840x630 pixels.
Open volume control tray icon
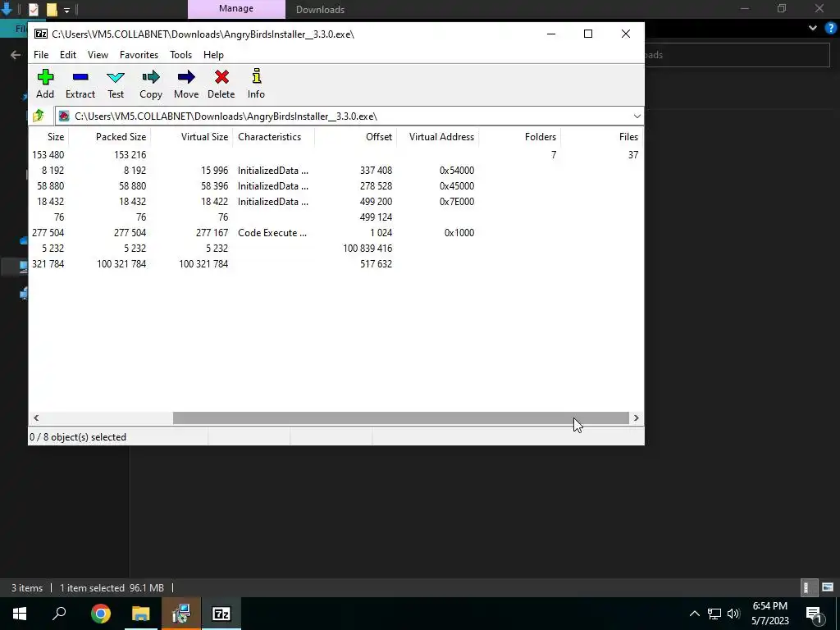click(x=733, y=614)
